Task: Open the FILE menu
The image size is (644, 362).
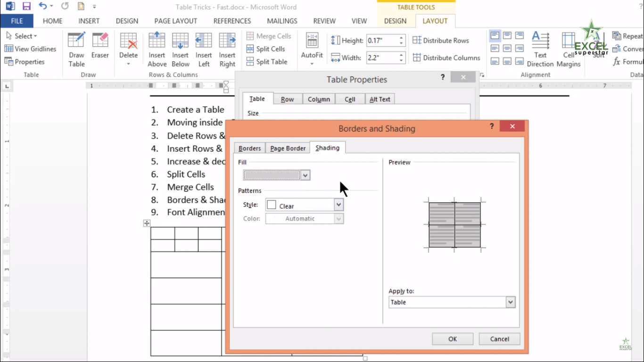Action: pos(17,21)
